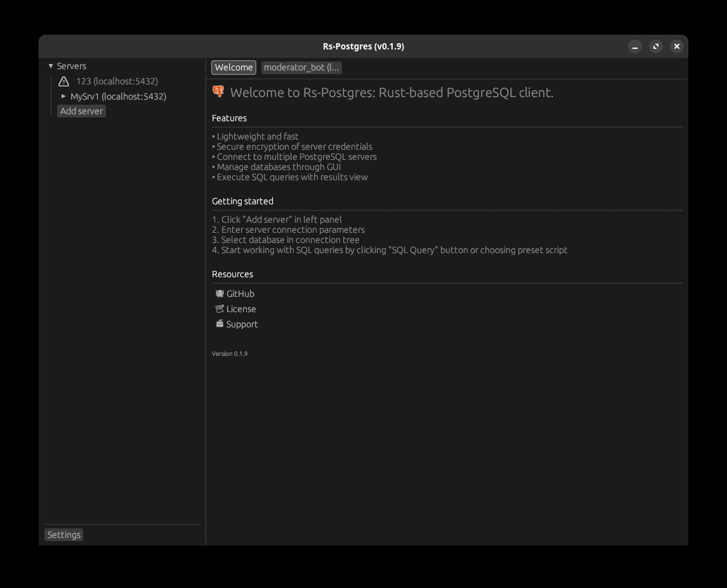
Task: Select the 123 (localhost:5432) server label
Action: pos(117,81)
